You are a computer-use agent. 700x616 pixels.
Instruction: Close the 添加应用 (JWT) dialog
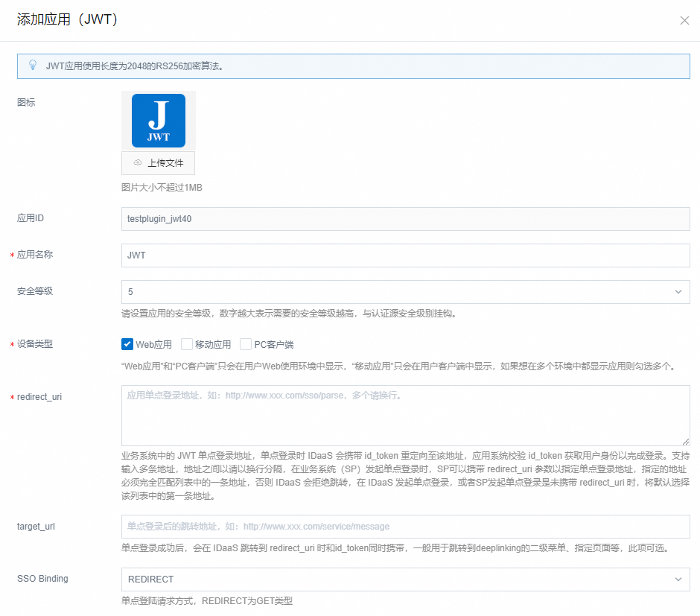684,21
